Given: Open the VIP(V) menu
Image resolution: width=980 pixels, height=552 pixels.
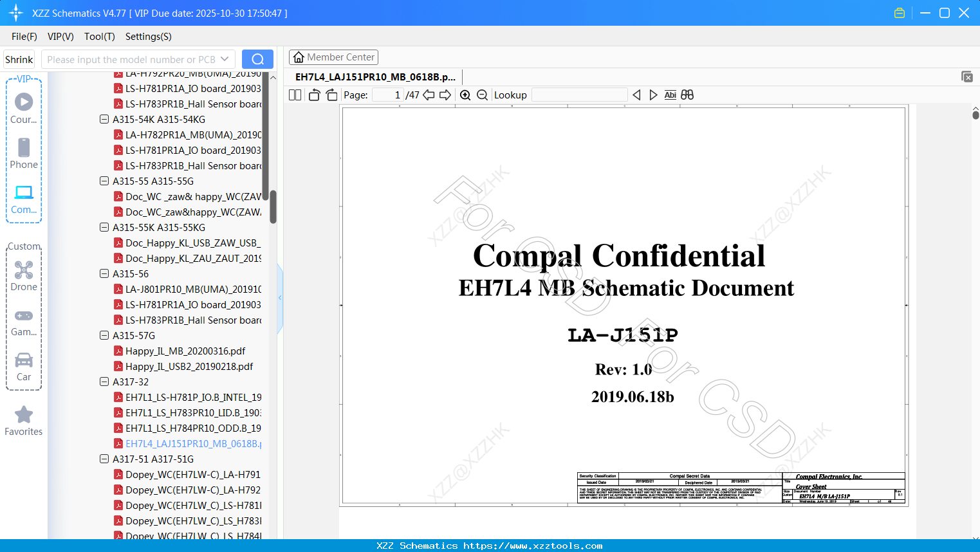Looking at the screenshot, I should (60, 37).
